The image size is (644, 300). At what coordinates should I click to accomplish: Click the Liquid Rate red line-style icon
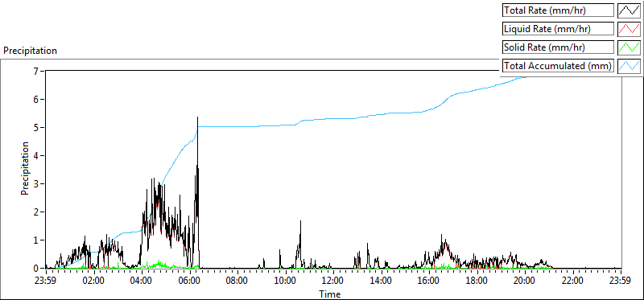pos(630,29)
